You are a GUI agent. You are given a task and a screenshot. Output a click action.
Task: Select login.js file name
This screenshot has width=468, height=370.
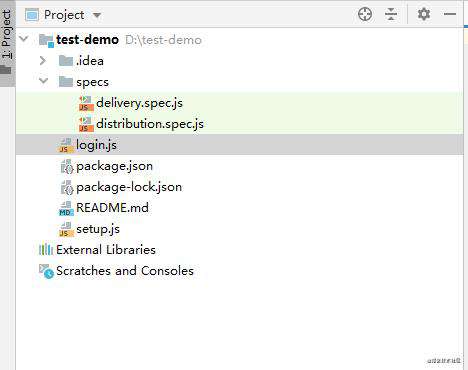[x=96, y=145]
